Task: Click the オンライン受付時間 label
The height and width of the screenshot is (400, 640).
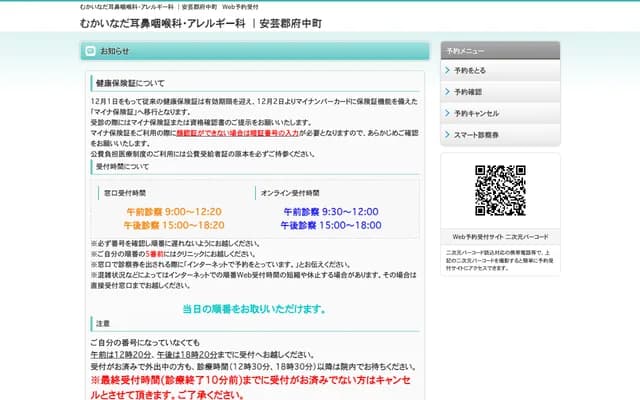Action: click(290, 193)
